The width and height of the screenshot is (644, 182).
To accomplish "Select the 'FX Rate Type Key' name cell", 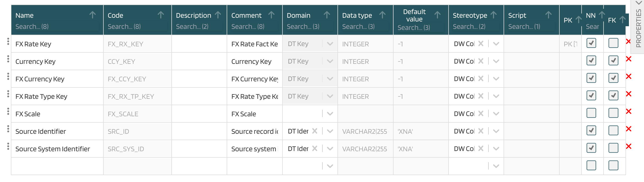I will (57, 96).
